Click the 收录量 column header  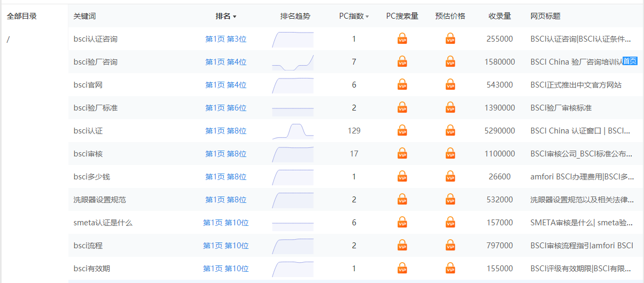tap(499, 16)
